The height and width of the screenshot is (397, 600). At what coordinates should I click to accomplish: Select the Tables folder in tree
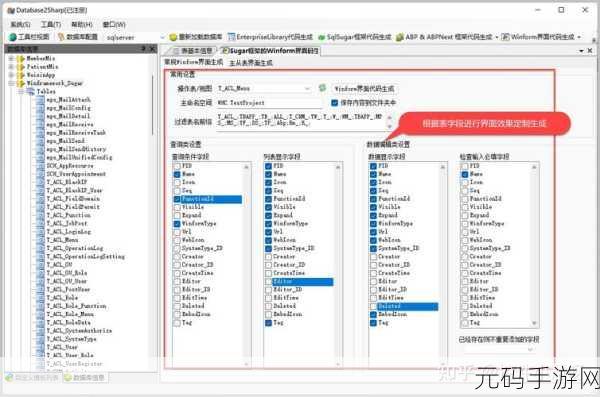tap(46, 91)
